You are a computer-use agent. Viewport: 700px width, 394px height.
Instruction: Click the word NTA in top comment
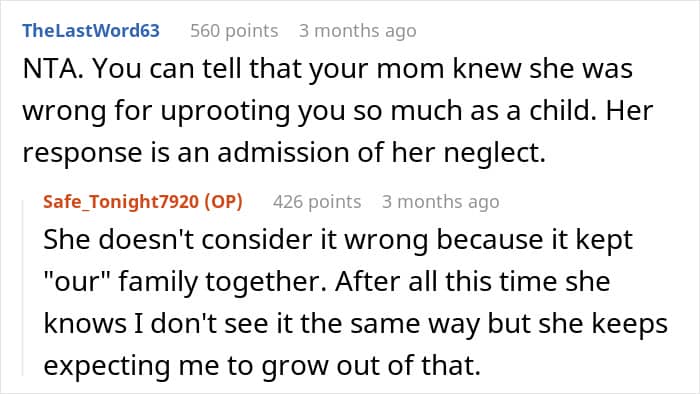(x=49, y=69)
